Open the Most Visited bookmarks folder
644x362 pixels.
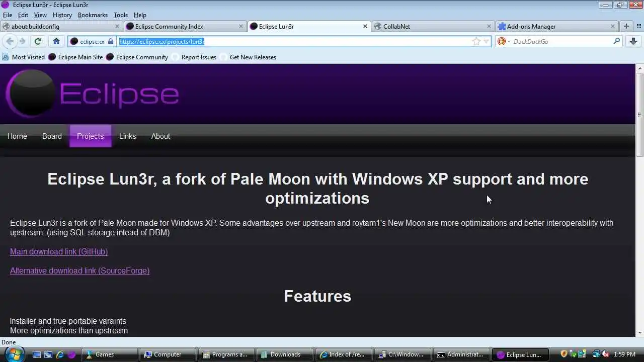[x=24, y=57]
